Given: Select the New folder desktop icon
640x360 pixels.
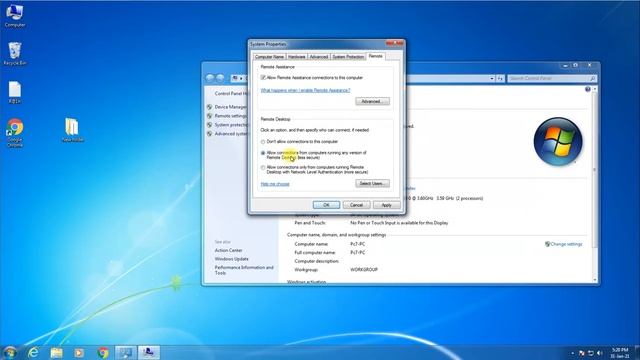Looking at the screenshot, I should [72, 130].
